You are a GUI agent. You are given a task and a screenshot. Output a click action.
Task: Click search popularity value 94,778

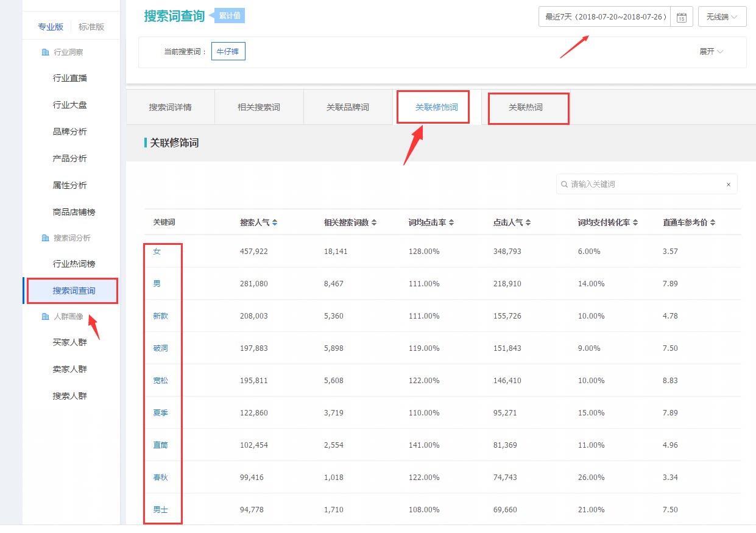[x=252, y=510]
